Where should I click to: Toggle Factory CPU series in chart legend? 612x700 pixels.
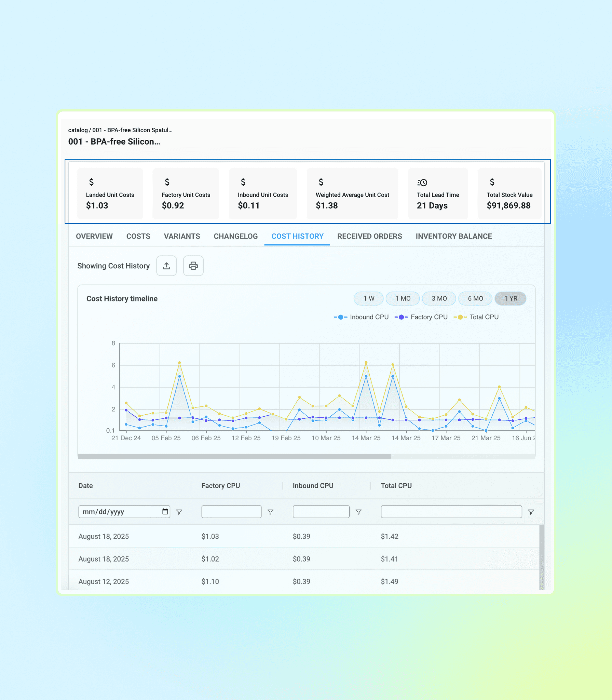pos(421,317)
